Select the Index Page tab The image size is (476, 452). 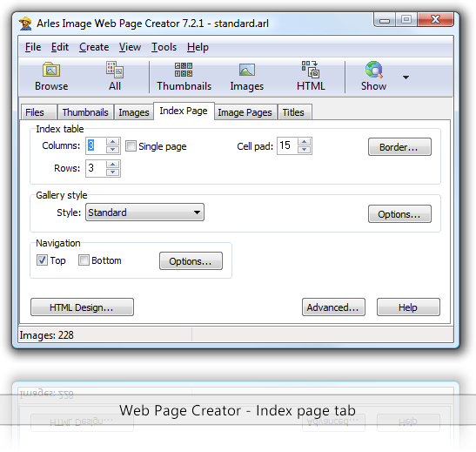pyautogui.click(x=184, y=111)
